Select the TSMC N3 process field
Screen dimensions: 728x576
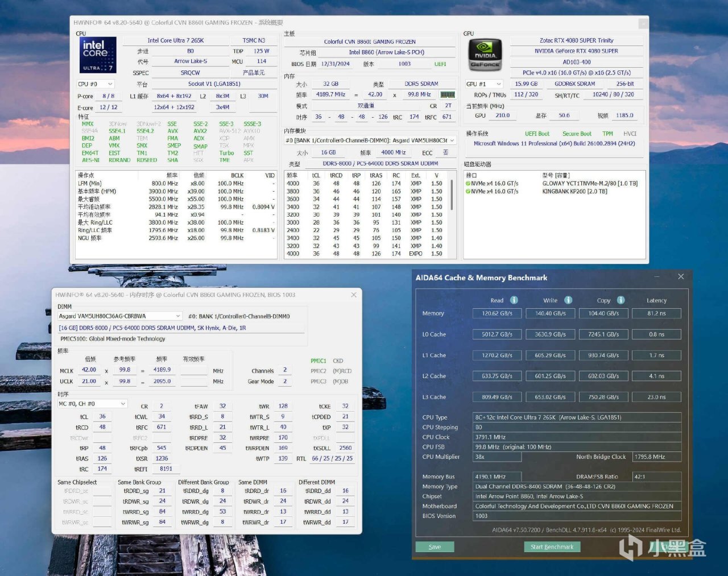(x=254, y=41)
